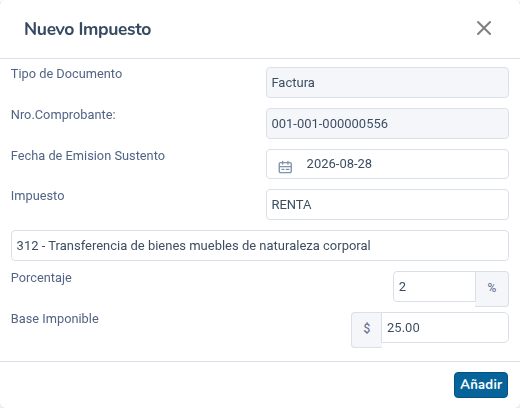This screenshot has height=408, width=520.
Task: Open the Impuesto dropdown showing RENTA
Action: point(387,205)
